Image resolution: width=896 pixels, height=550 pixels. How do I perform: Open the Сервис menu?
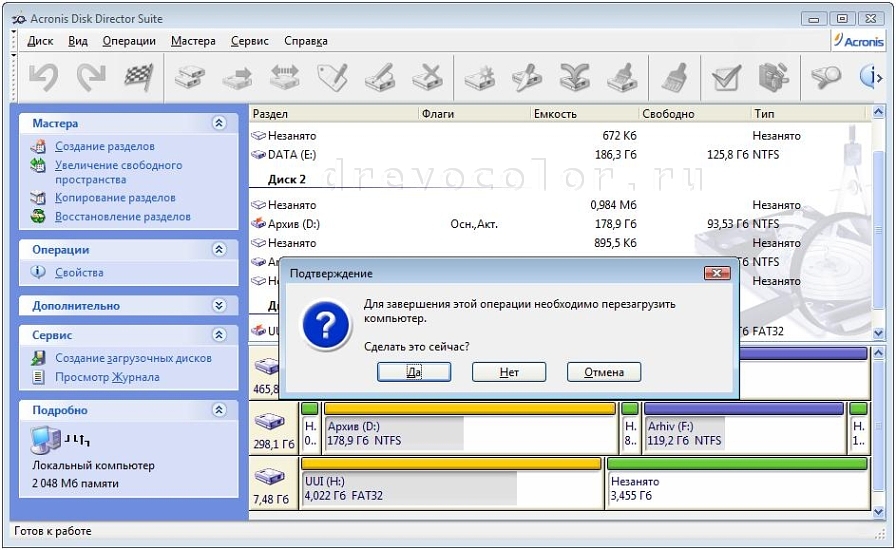[250, 41]
